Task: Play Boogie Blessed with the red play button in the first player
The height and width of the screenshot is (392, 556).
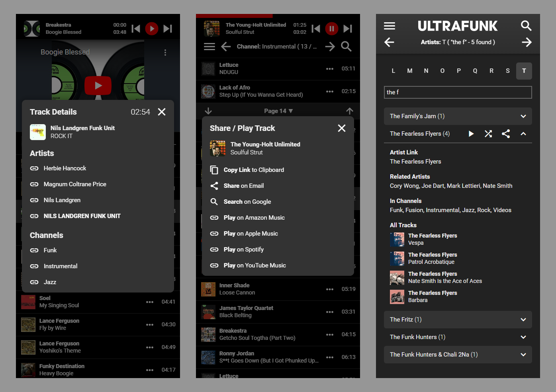Action: pyautogui.click(x=152, y=29)
